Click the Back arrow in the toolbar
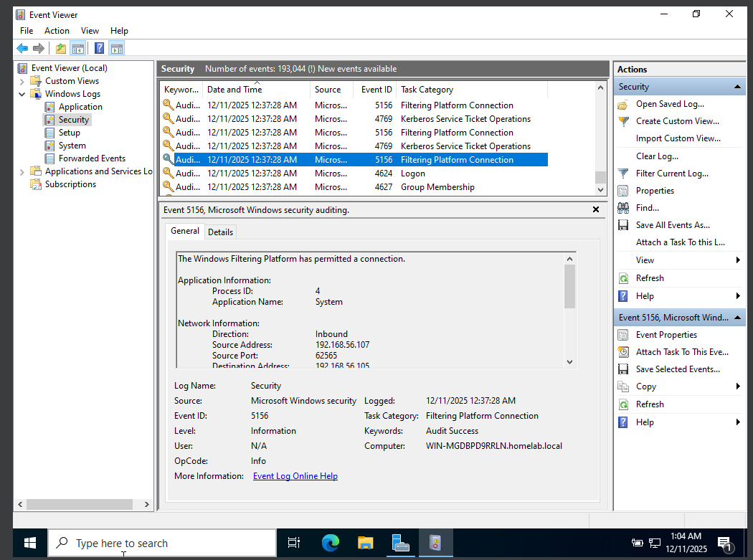 [x=22, y=49]
